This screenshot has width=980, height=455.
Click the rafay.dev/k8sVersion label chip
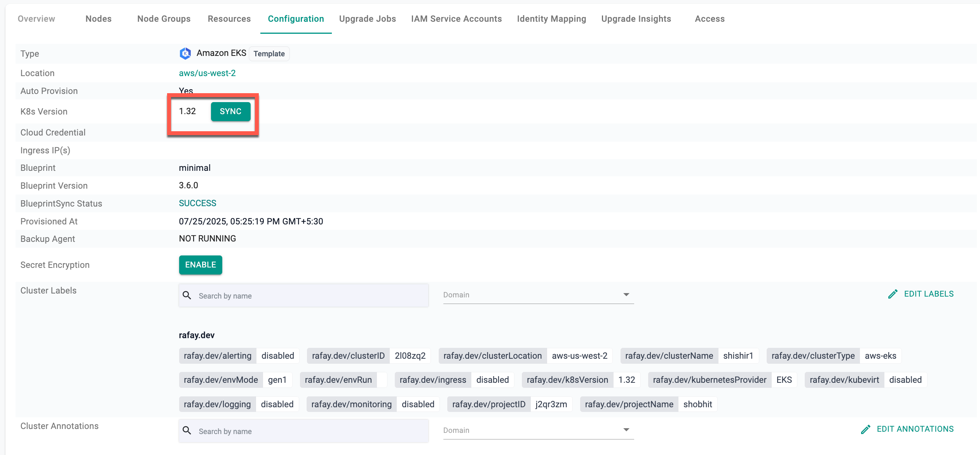pos(581,380)
